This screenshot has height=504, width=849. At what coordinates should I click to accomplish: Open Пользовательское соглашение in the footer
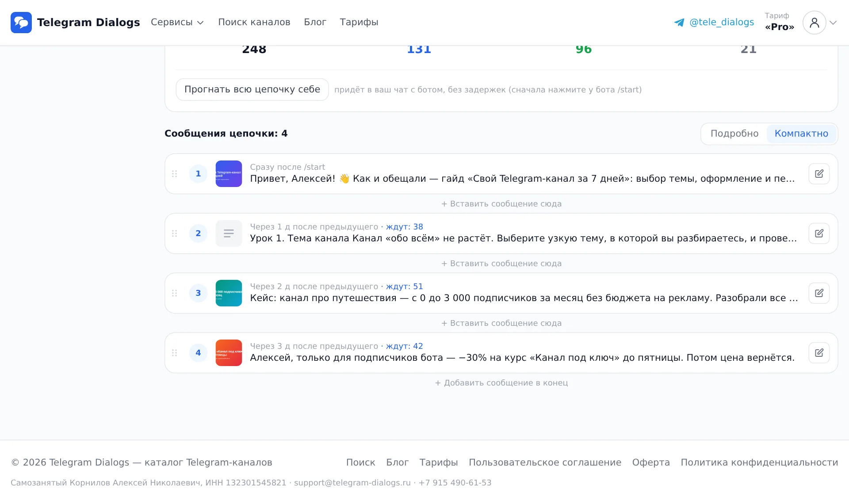(545, 462)
